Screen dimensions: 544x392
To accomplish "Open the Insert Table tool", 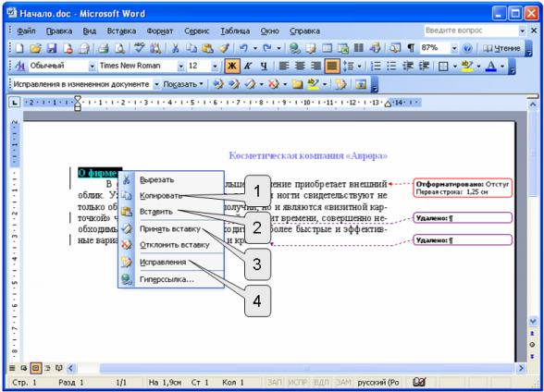I will [327, 48].
